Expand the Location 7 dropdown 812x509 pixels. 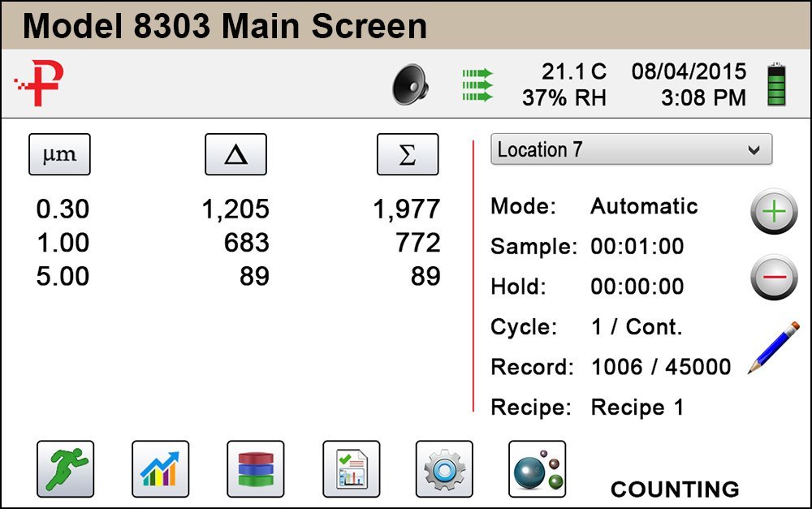click(631, 150)
